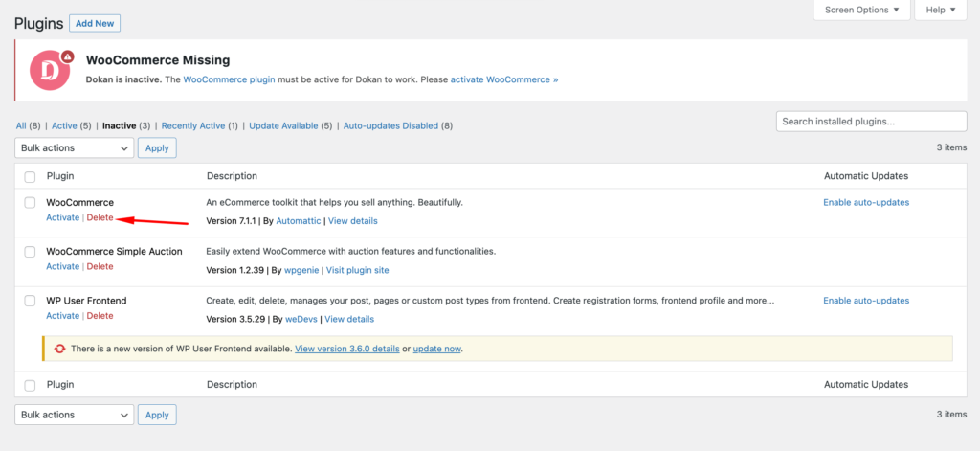Click the WP User Frontend plugin name

point(86,301)
